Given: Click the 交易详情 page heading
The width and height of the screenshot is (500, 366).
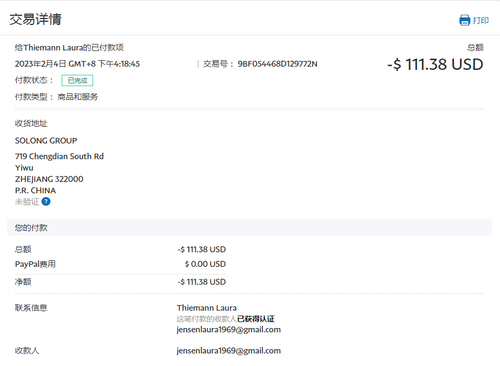Looking at the screenshot, I should (x=35, y=19).
